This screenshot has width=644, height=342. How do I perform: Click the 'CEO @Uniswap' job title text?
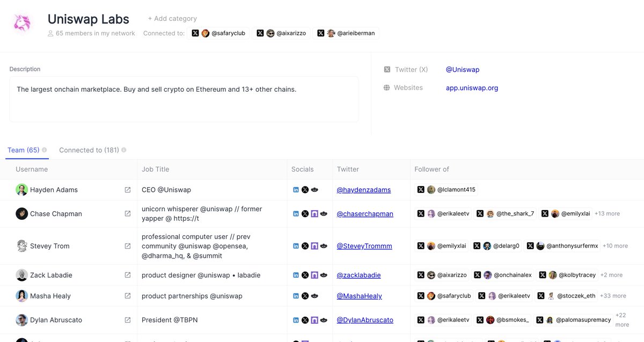tap(166, 190)
